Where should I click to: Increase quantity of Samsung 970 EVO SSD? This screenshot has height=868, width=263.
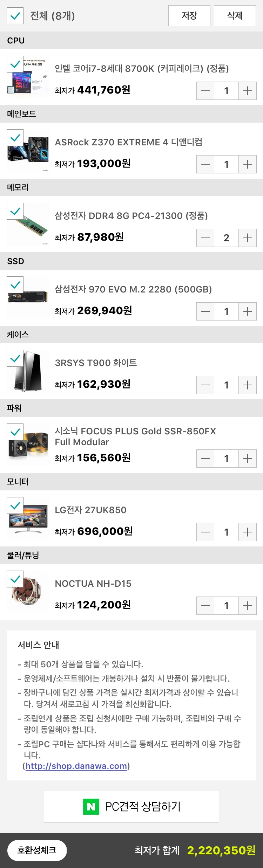(248, 311)
